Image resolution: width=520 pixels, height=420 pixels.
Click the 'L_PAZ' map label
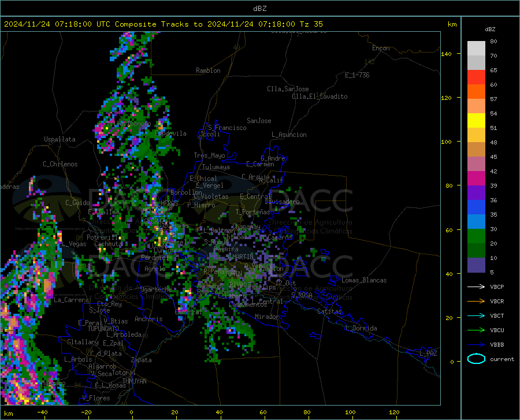coord(428,354)
